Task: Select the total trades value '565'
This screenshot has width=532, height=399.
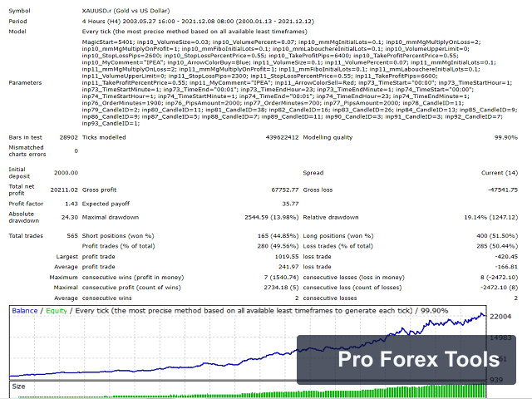Action: pos(72,236)
